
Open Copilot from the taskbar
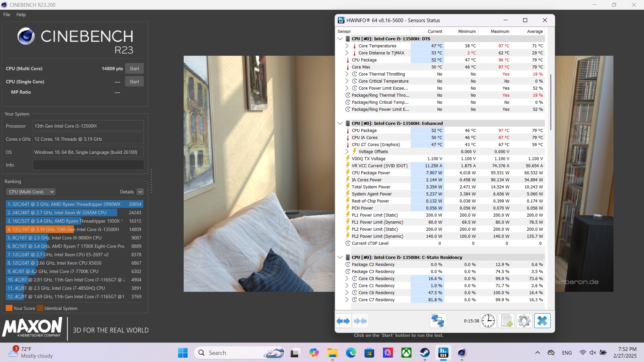pyautogui.click(x=314, y=353)
